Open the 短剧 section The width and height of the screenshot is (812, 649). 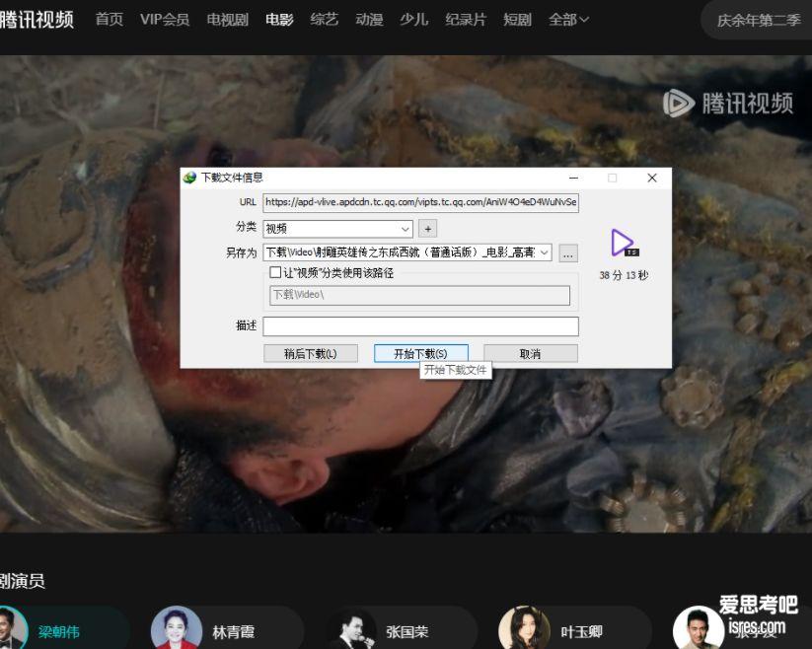517,20
